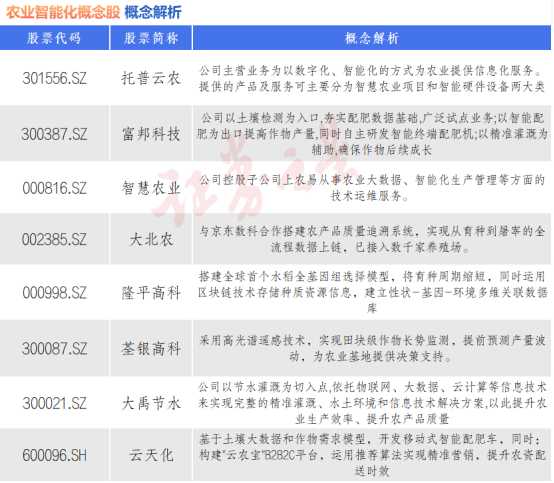Viewport: 554px width, 483px height.
Task: Select the 股票简称 column header
Action: (x=151, y=38)
